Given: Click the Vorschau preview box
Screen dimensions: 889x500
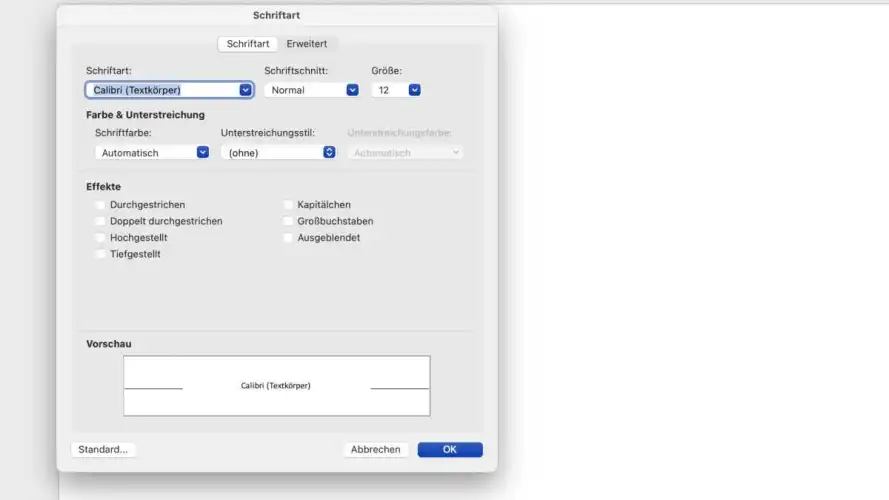Looking at the screenshot, I should point(277,386).
